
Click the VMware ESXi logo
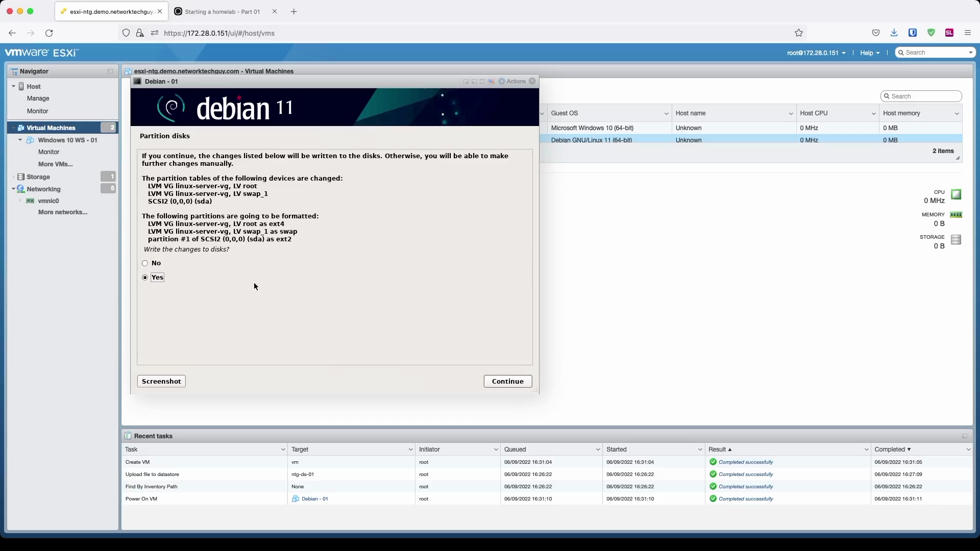pos(42,53)
